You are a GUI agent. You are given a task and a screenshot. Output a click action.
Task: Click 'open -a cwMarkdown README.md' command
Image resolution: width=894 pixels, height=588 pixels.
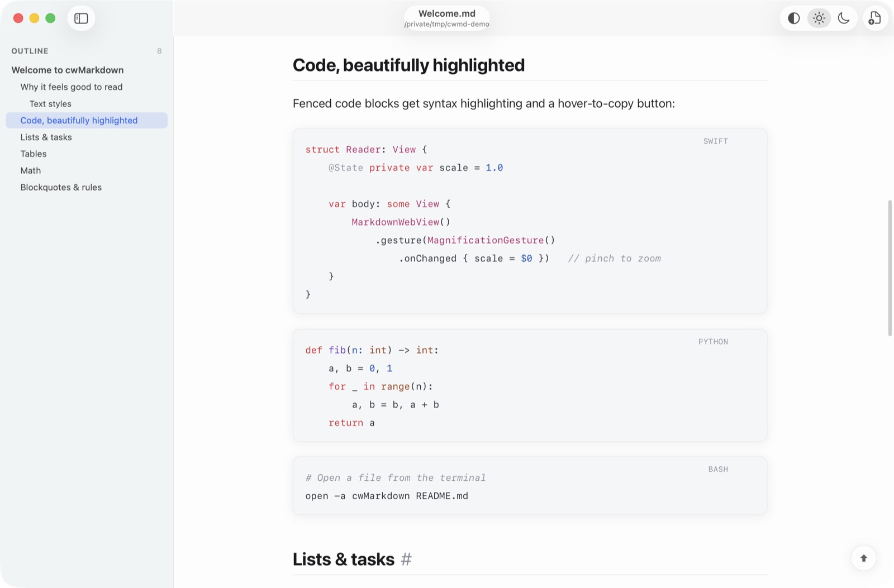[x=387, y=496]
